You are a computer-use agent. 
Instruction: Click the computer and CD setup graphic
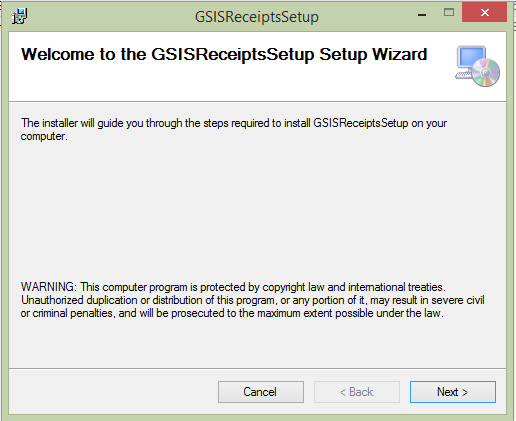(x=477, y=66)
